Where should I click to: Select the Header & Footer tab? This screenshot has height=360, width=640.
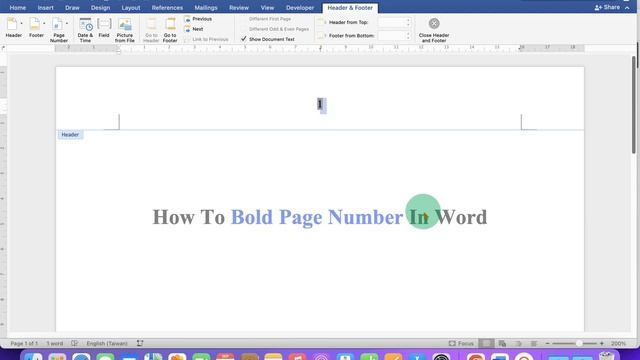tap(350, 8)
